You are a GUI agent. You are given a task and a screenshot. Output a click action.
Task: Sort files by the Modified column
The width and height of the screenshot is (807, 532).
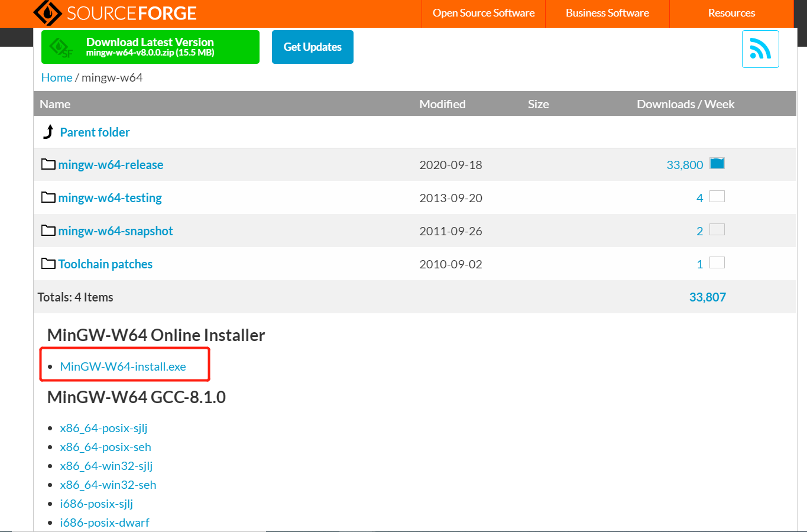(442, 103)
